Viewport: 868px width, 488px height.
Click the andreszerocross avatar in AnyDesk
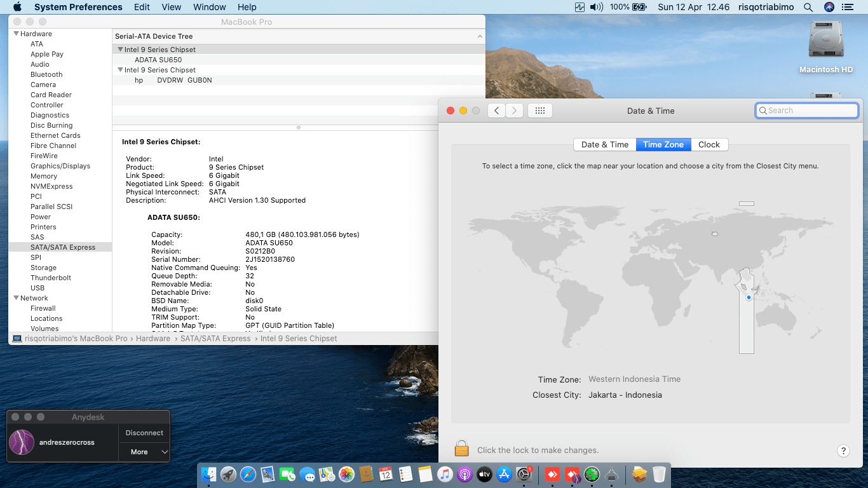(x=22, y=442)
